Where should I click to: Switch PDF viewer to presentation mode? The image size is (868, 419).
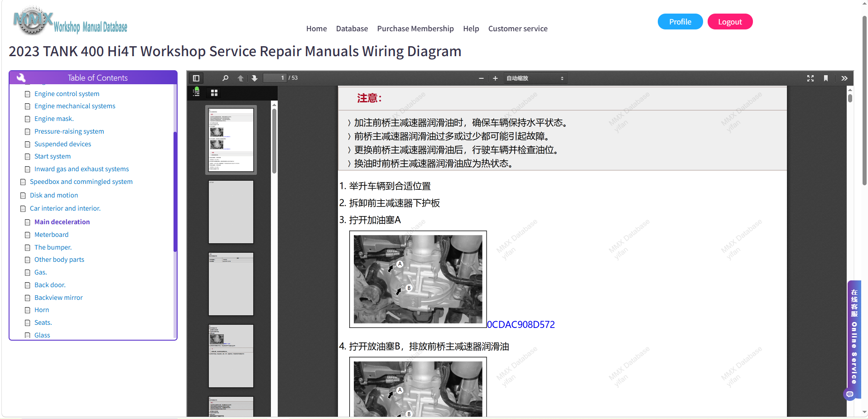click(x=810, y=78)
